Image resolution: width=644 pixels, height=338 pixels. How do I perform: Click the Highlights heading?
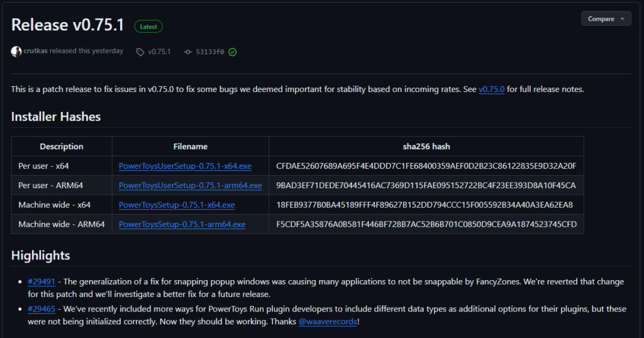pyautogui.click(x=40, y=256)
